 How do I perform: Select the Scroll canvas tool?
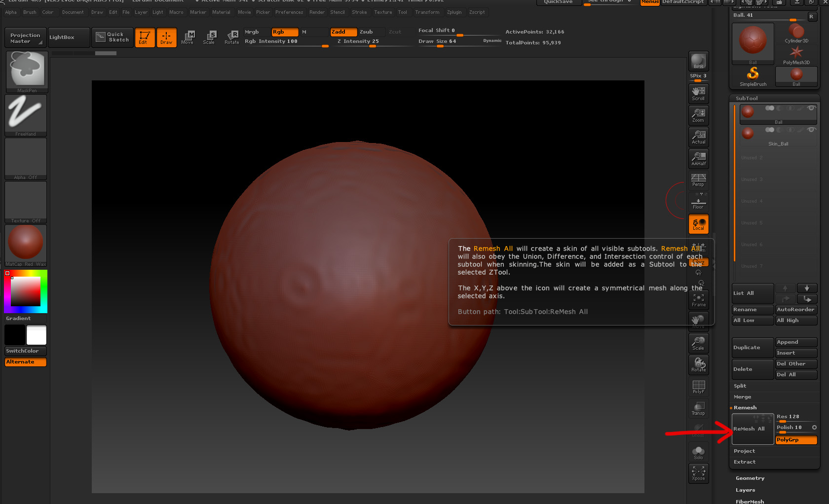point(698,93)
